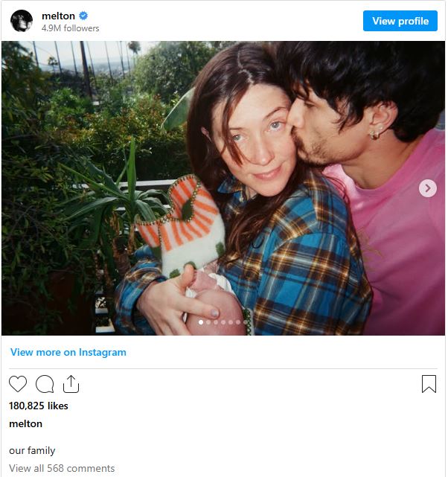Select the first carousel dot
This screenshot has height=477, width=448.
200,322
